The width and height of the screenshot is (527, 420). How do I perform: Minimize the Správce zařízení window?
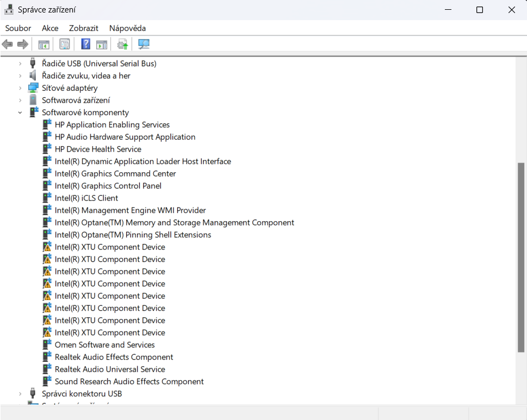coord(448,10)
